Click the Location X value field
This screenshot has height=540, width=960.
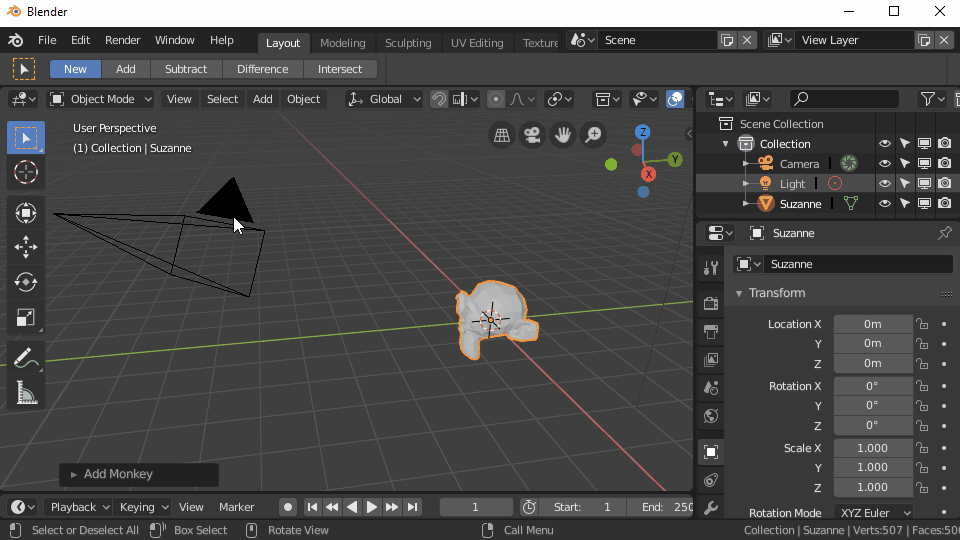click(x=872, y=324)
